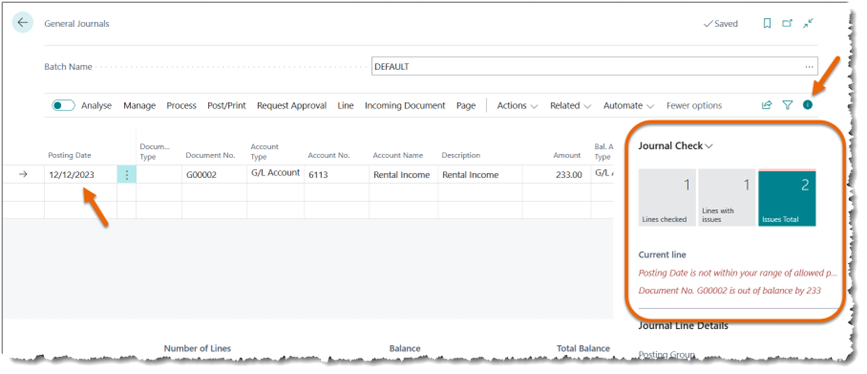Click the Account No. column header
Viewport: 867px width, 374px height.
[328, 155]
